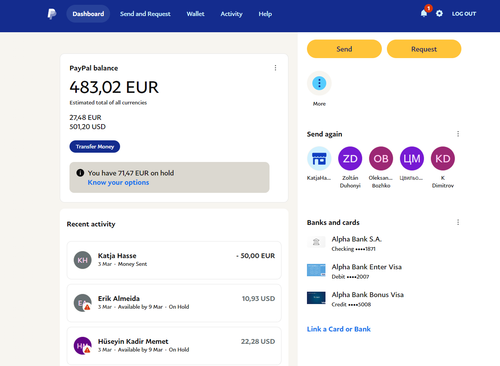Click the PayPal logo icon
The image size is (500, 366).
[52, 14]
